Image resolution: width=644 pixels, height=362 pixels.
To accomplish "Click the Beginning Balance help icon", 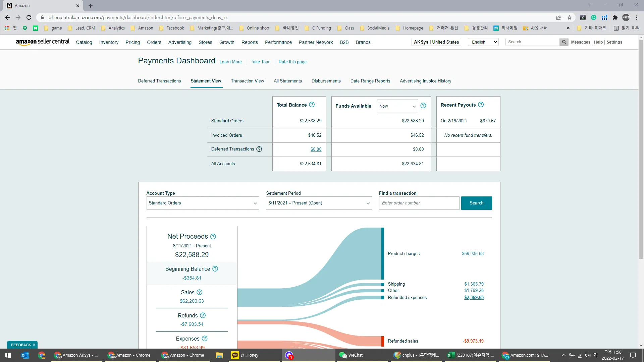I will coord(215,269).
